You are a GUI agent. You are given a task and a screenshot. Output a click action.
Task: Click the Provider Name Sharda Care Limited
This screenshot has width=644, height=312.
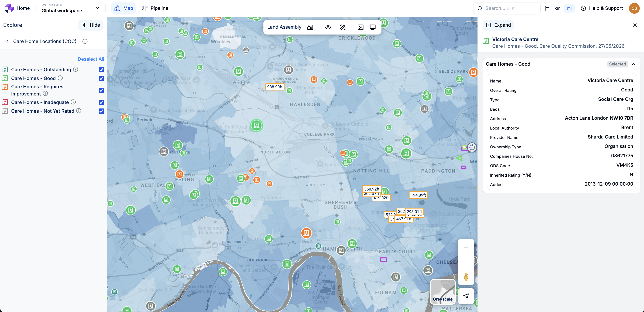pyautogui.click(x=610, y=137)
